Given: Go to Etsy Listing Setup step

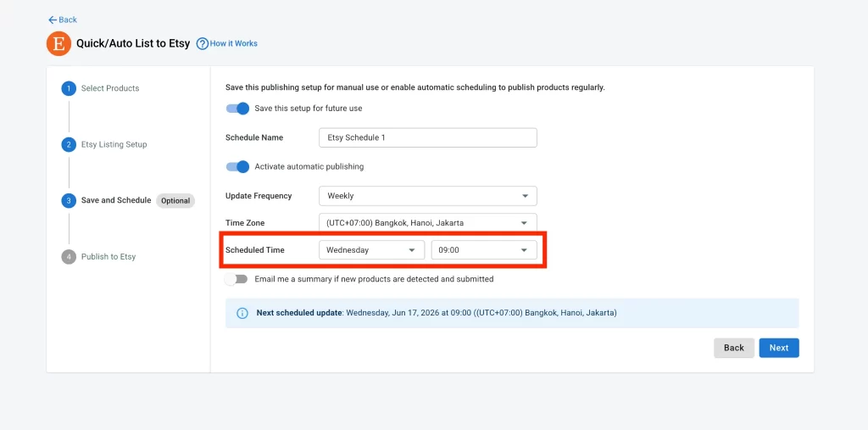Looking at the screenshot, I should [114, 145].
